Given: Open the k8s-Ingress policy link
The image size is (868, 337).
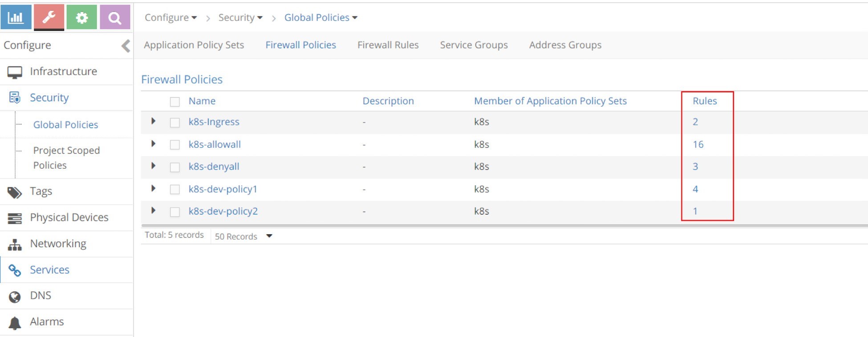Looking at the screenshot, I should click(x=214, y=122).
